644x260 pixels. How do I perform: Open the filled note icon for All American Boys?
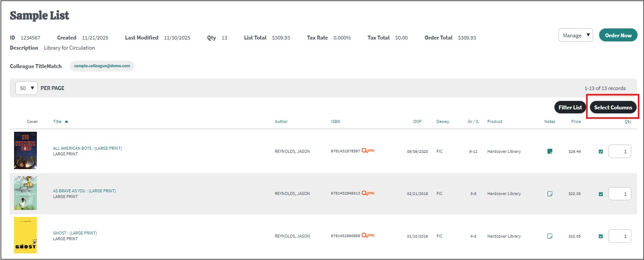point(550,152)
